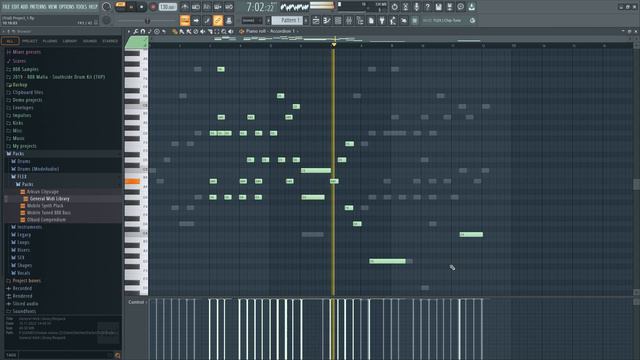Click the plus button after Pattern 1
640x360 pixels.
[307, 20]
